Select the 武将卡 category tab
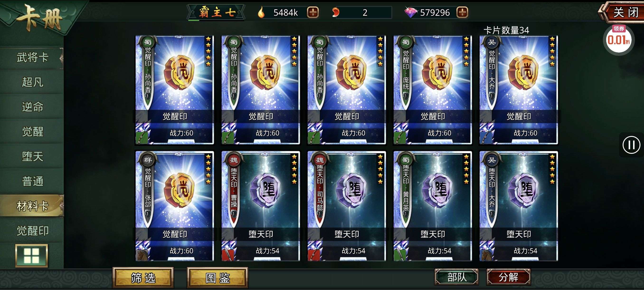644x290 pixels. point(32,58)
